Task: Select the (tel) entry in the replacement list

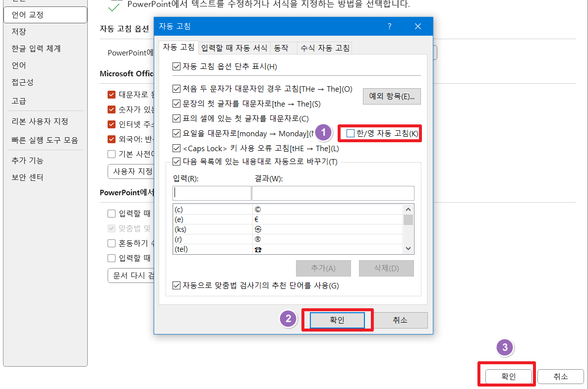Action: (x=208, y=248)
